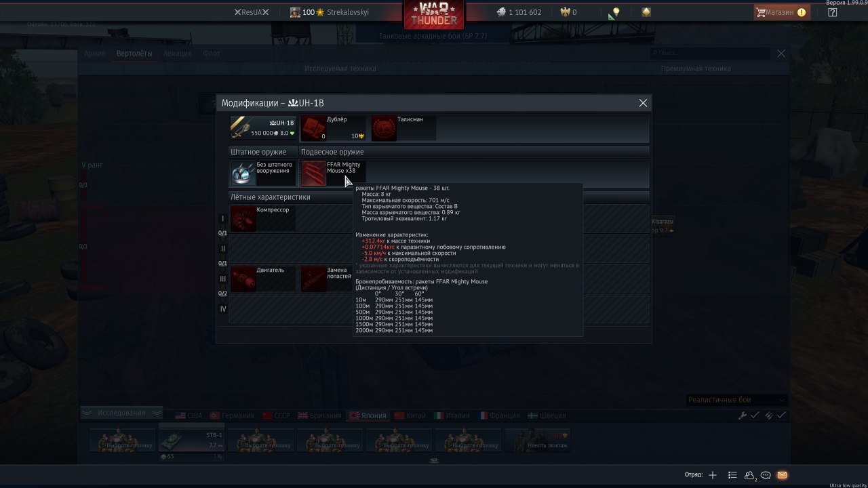Image resolution: width=868 pixels, height=488 pixels.
Task: Close the Модификации UH-1B dialog
Action: coord(643,103)
